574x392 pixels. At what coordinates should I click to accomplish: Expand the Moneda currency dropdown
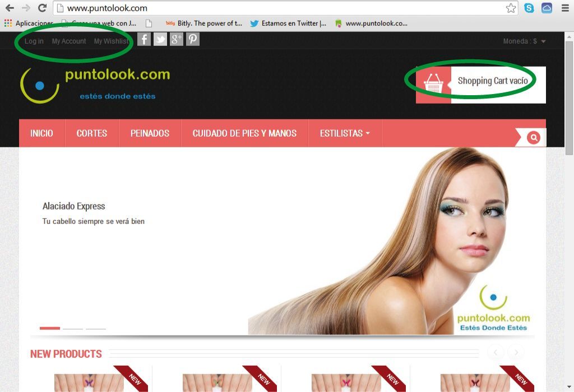click(524, 41)
